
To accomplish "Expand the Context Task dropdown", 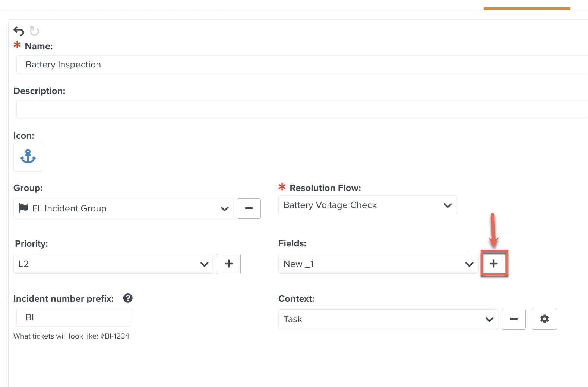I will pos(489,320).
